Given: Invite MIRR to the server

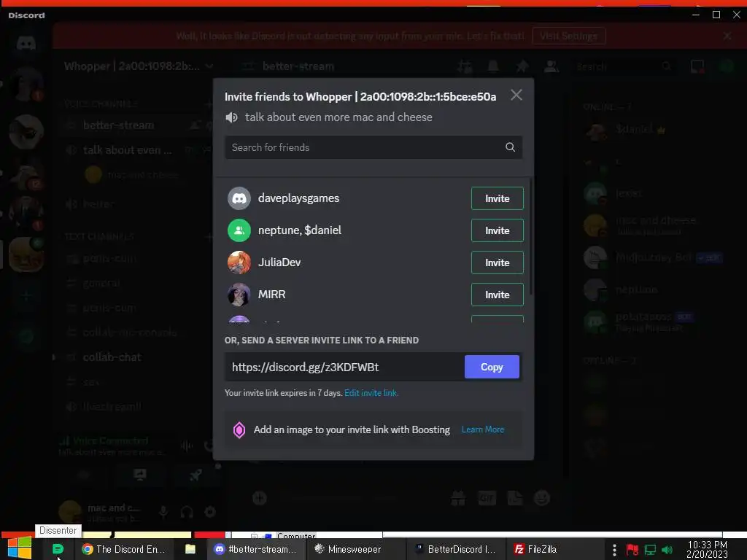Looking at the screenshot, I should pyautogui.click(x=497, y=295).
